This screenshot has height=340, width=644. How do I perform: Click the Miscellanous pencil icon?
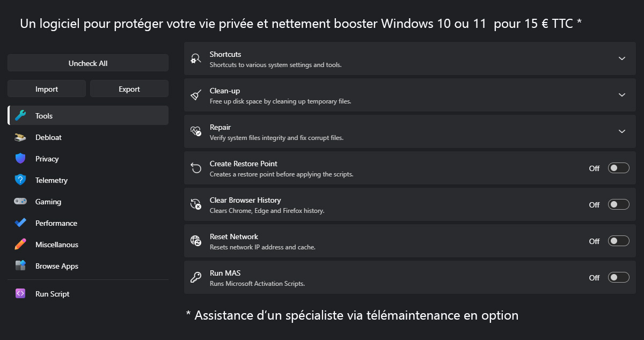[x=20, y=245]
